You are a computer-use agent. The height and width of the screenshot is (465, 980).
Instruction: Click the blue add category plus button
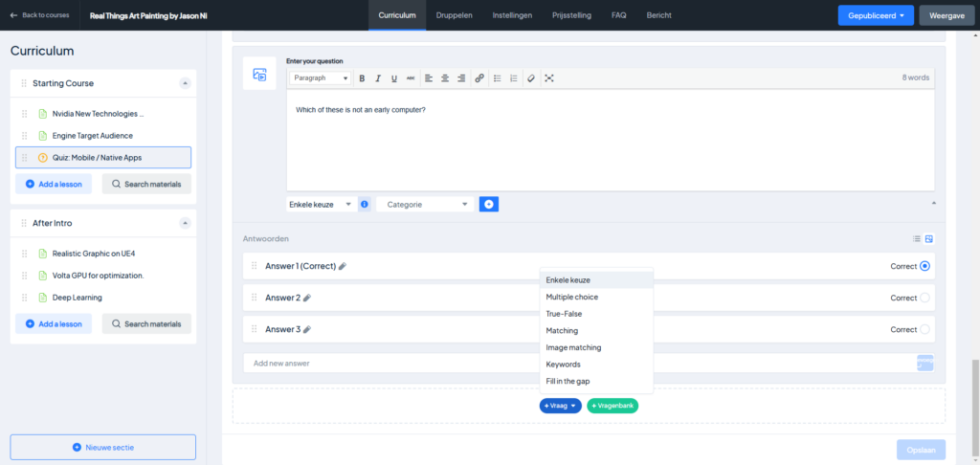(489, 205)
